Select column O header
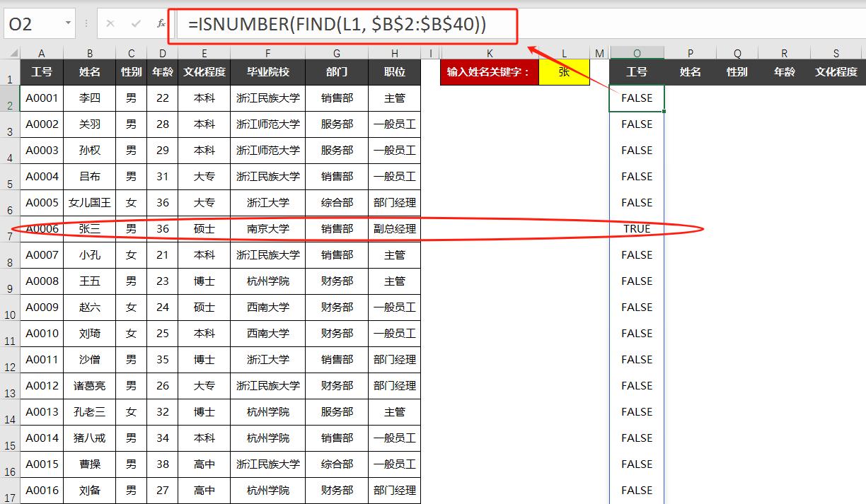 point(637,53)
